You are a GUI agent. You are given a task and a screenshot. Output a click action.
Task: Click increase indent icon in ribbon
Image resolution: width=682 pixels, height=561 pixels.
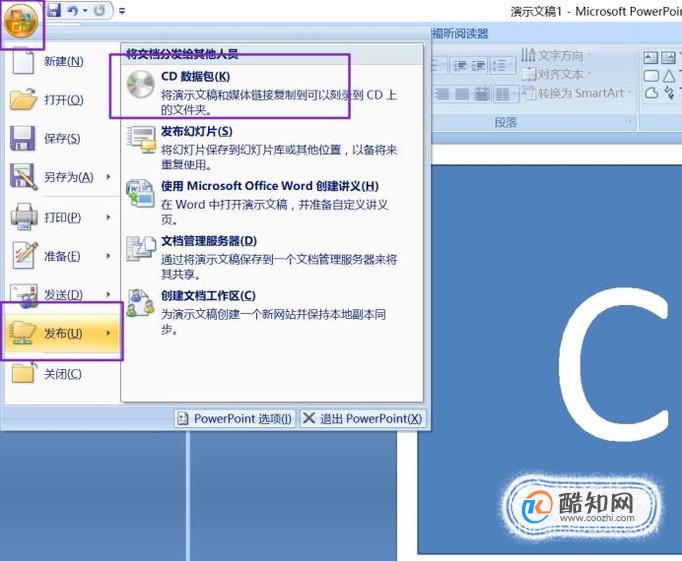coord(478,66)
